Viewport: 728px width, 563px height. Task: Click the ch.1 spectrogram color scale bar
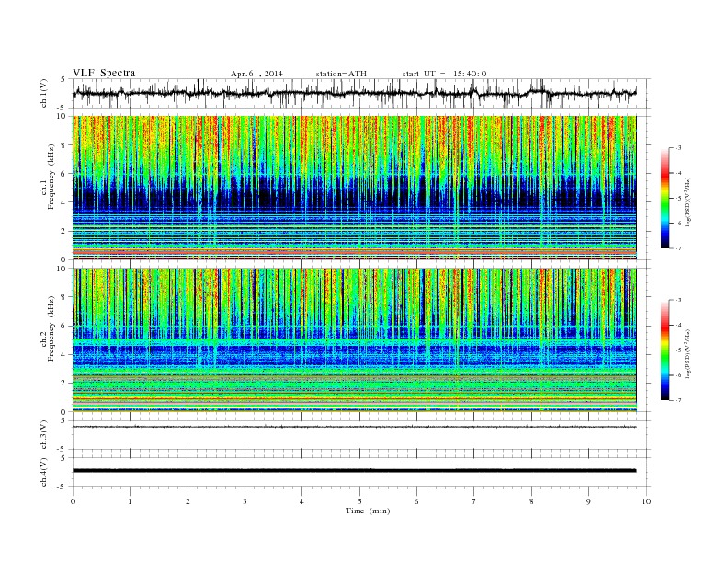tap(665, 199)
